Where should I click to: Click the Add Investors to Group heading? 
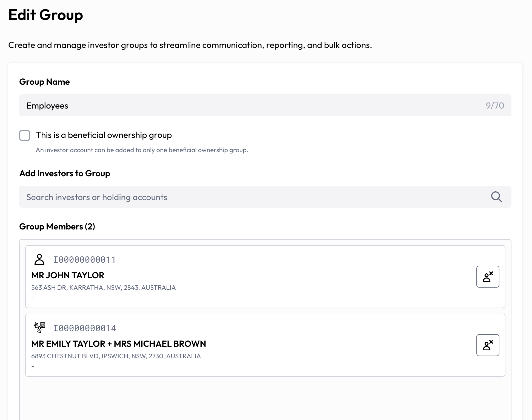coord(65,173)
